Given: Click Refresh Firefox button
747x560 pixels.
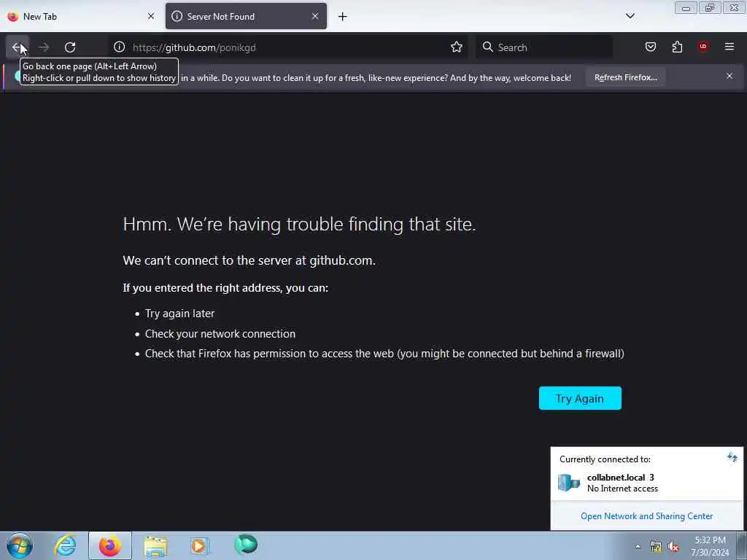Looking at the screenshot, I should pos(625,77).
